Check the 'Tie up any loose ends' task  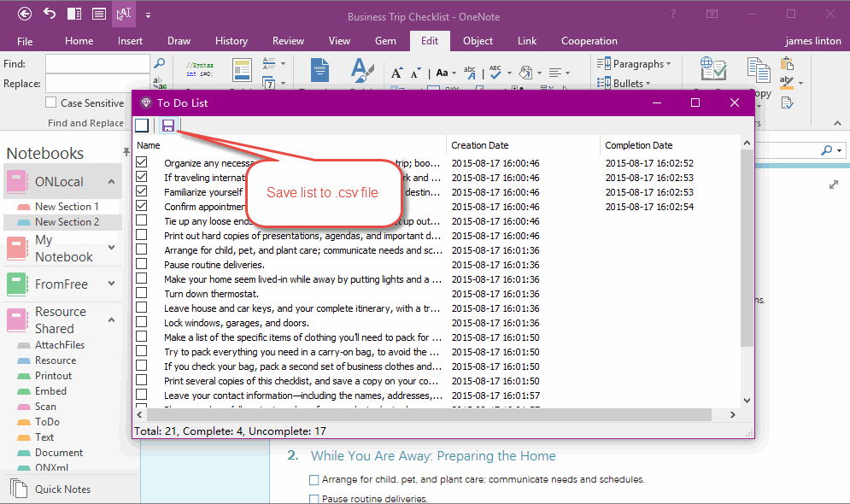(142, 220)
